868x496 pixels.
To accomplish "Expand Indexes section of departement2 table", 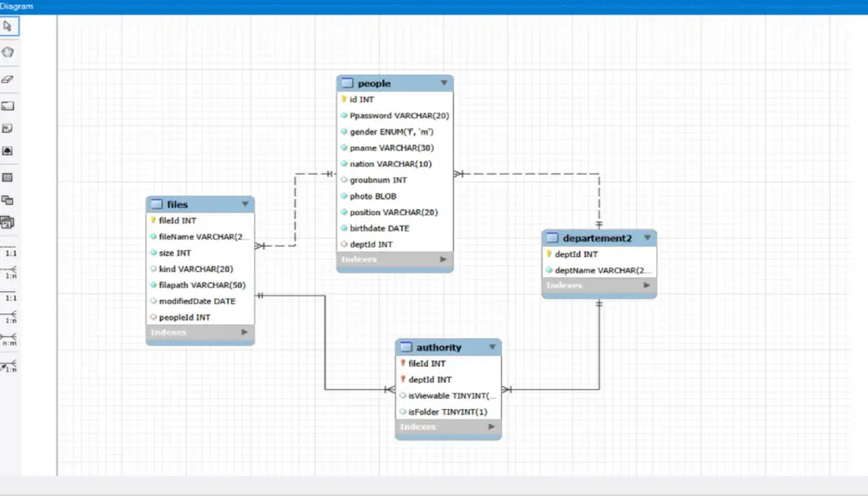I will (647, 286).
